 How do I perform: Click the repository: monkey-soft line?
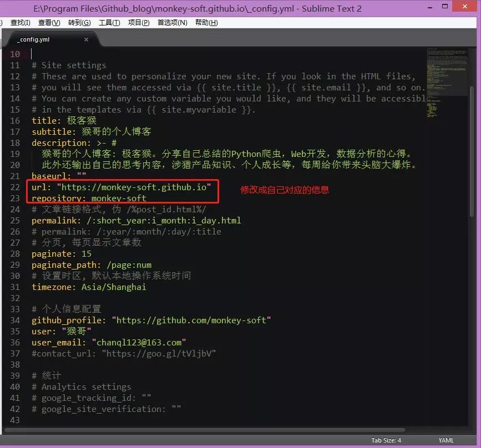89,198
